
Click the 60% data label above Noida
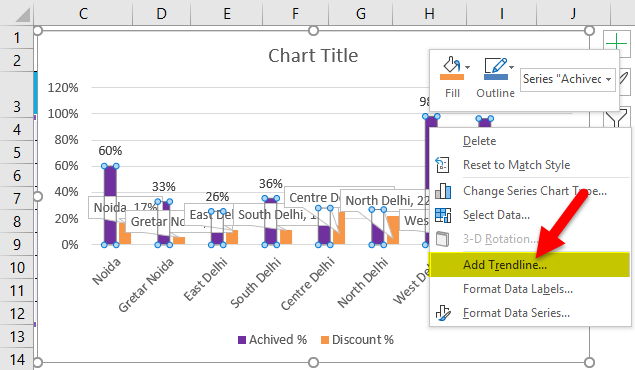coord(110,151)
